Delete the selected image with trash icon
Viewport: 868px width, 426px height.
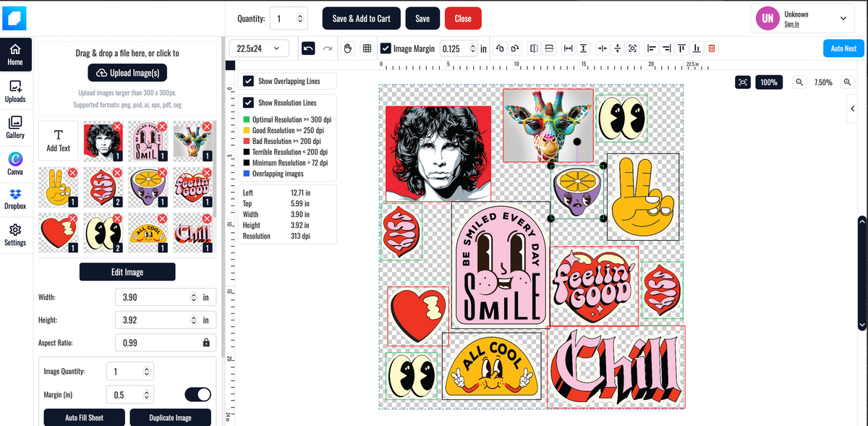tap(712, 48)
